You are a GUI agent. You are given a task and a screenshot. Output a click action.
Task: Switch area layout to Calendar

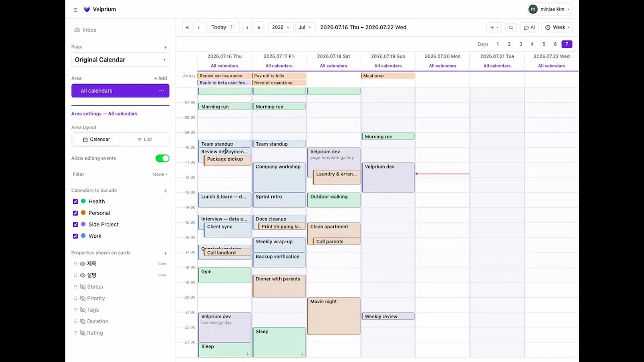coord(96,140)
